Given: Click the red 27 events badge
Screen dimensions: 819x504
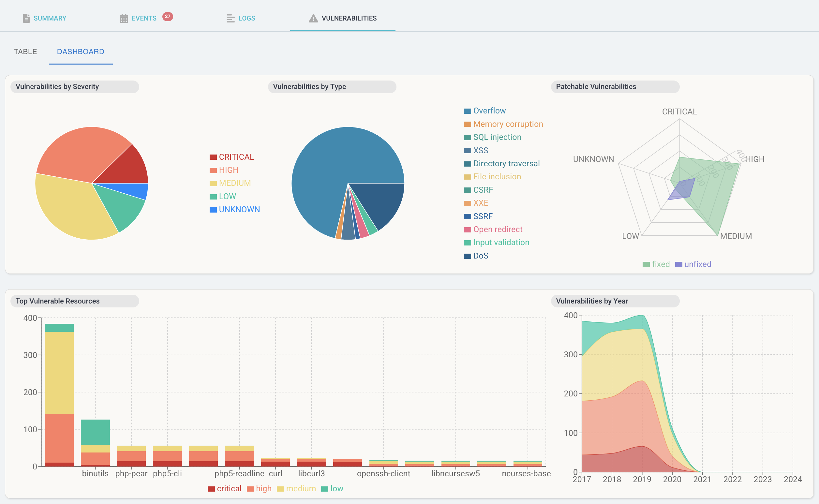Looking at the screenshot, I should click(x=167, y=16).
